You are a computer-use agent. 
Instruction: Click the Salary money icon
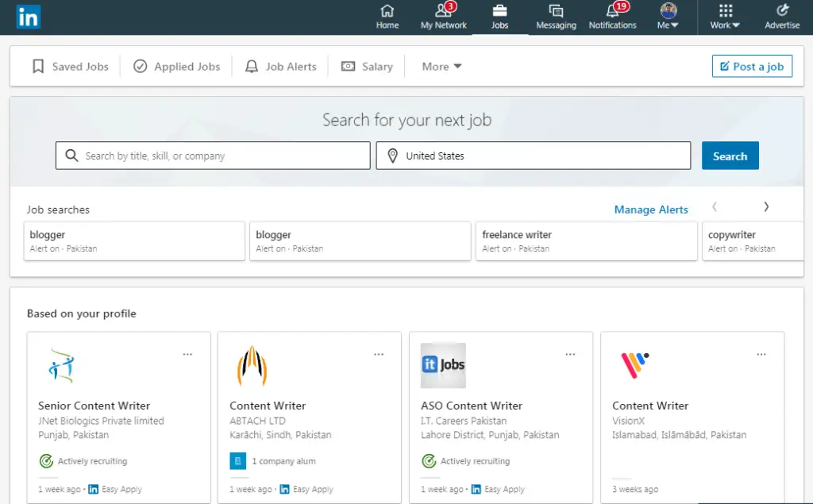tap(348, 67)
